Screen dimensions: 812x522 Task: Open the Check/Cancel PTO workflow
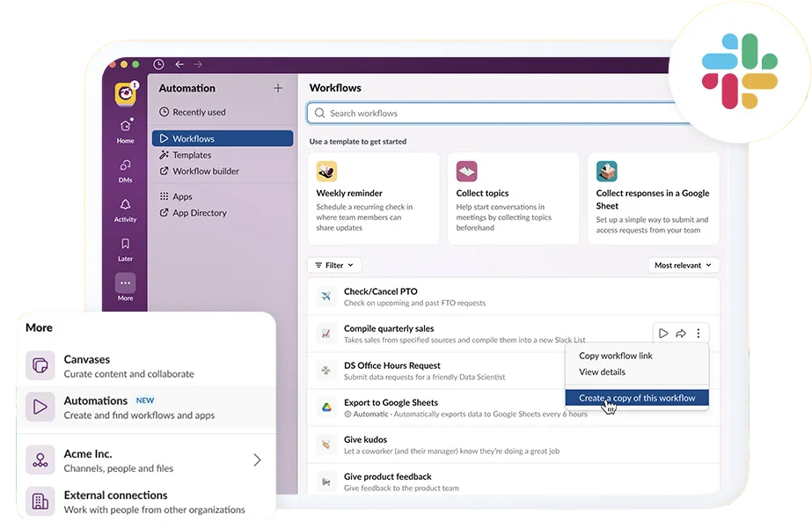513,297
